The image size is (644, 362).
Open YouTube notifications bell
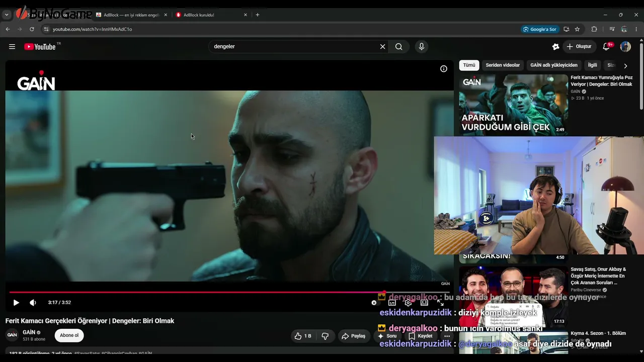[x=607, y=47]
